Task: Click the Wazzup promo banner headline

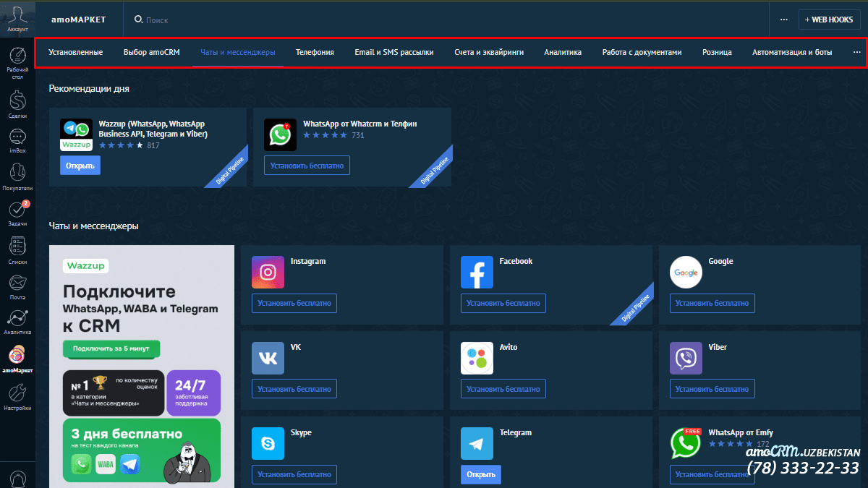Action: (140, 307)
